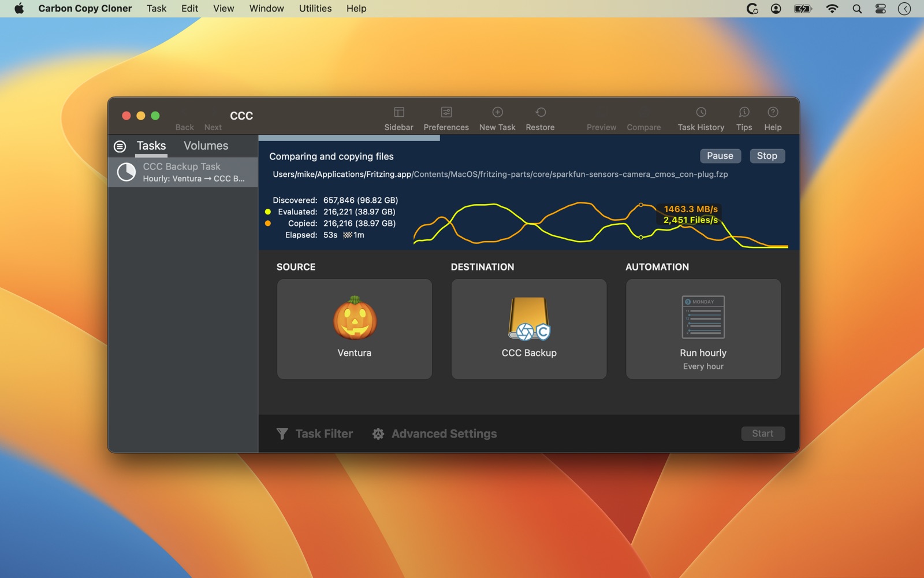Click the Compare toolbar button
Screen dimensions: 924x578
coord(644,127)
